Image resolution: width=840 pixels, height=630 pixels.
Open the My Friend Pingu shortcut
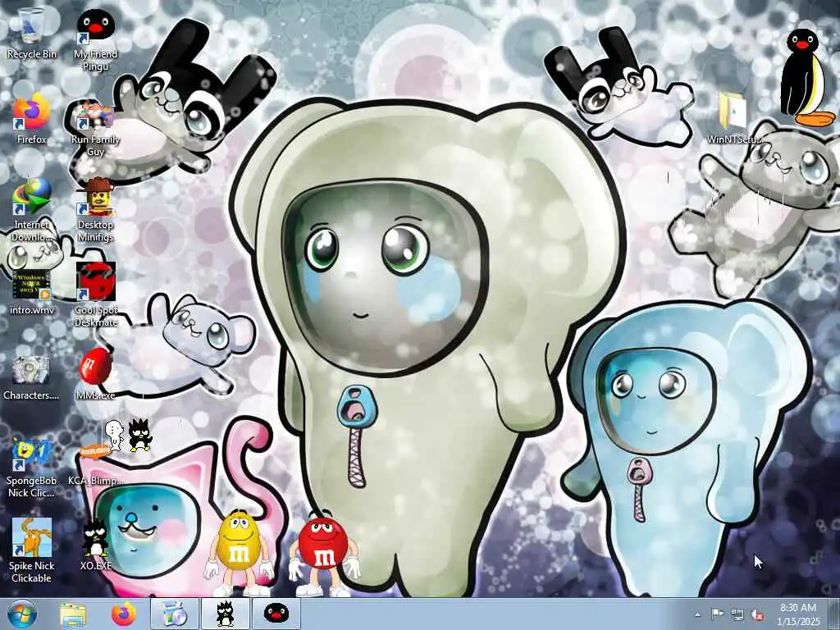click(95, 39)
